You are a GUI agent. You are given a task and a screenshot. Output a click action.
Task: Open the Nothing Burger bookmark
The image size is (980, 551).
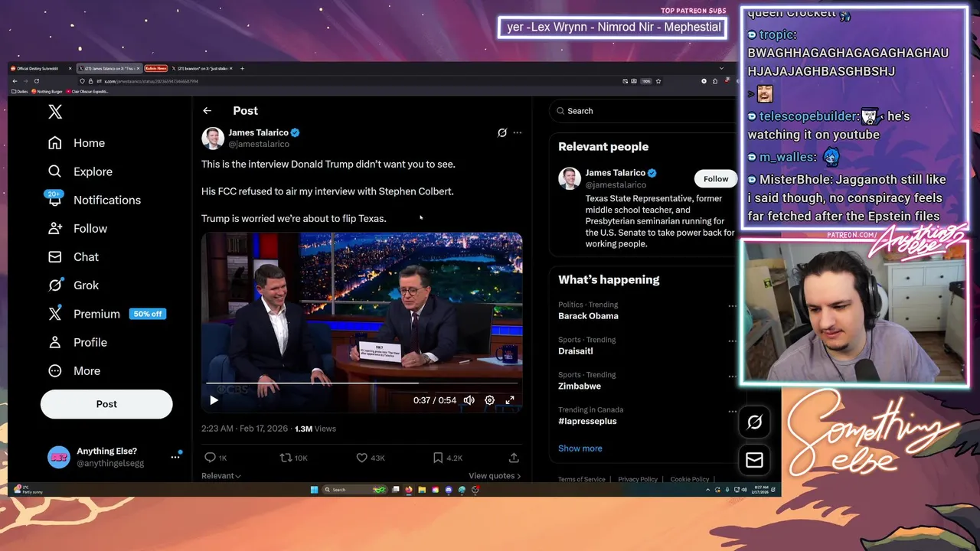pos(47,91)
